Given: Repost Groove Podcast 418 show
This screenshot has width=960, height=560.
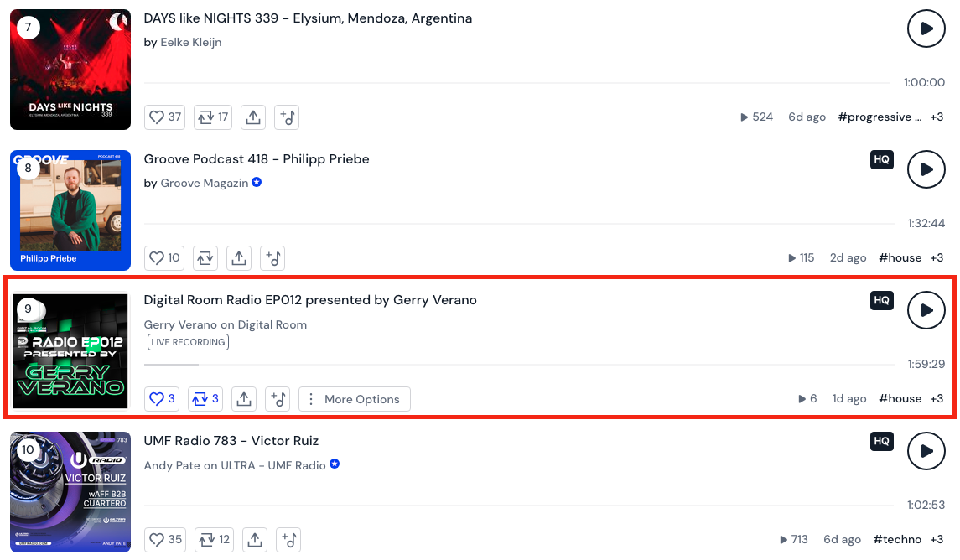Looking at the screenshot, I should pyautogui.click(x=205, y=257).
